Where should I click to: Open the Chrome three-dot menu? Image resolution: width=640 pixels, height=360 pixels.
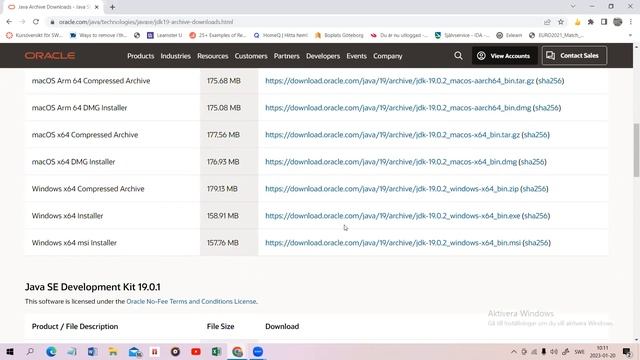[x=631, y=22]
